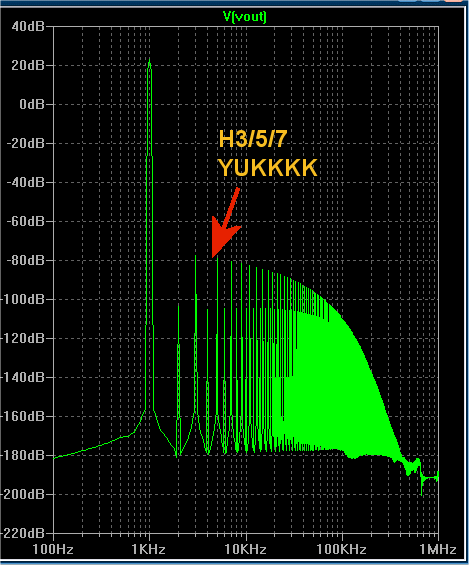The width and height of the screenshot is (469, 565).
Task: Select the 120dB vertical axis label
Action: click(x=23, y=338)
